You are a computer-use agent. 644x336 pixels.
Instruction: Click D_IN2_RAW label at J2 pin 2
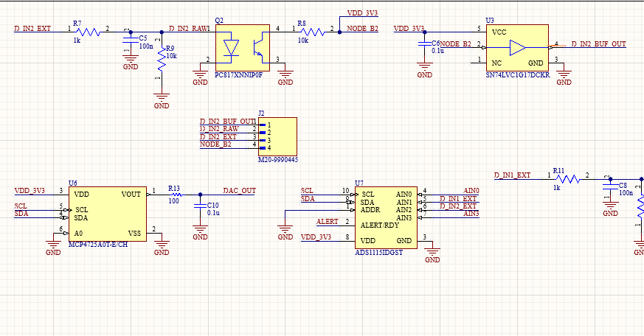(x=219, y=129)
